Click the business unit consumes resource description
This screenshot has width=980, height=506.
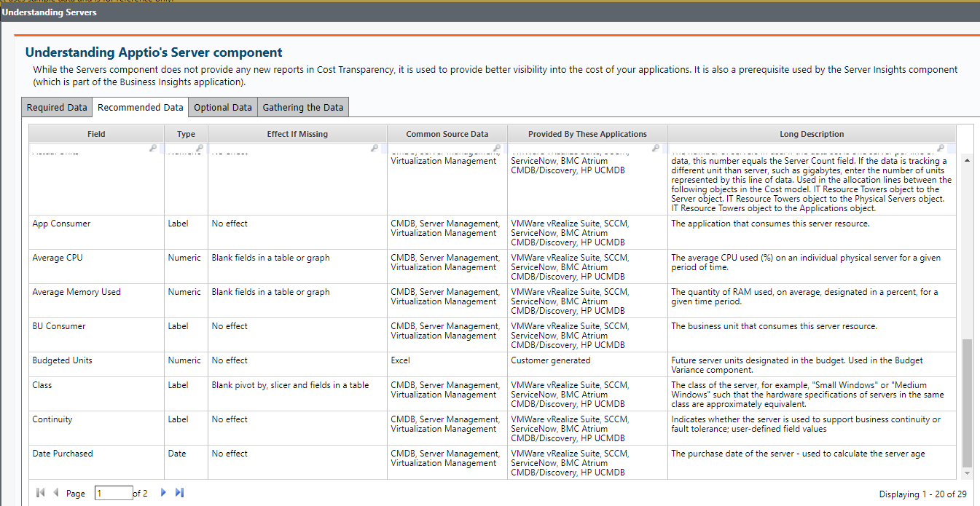coord(812,335)
